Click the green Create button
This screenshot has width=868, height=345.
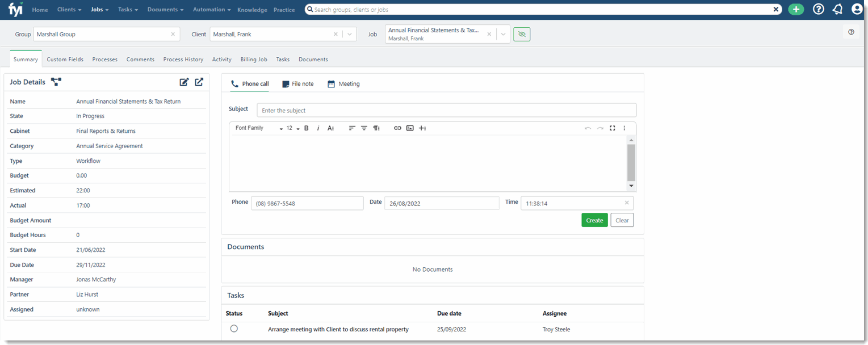coord(594,220)
